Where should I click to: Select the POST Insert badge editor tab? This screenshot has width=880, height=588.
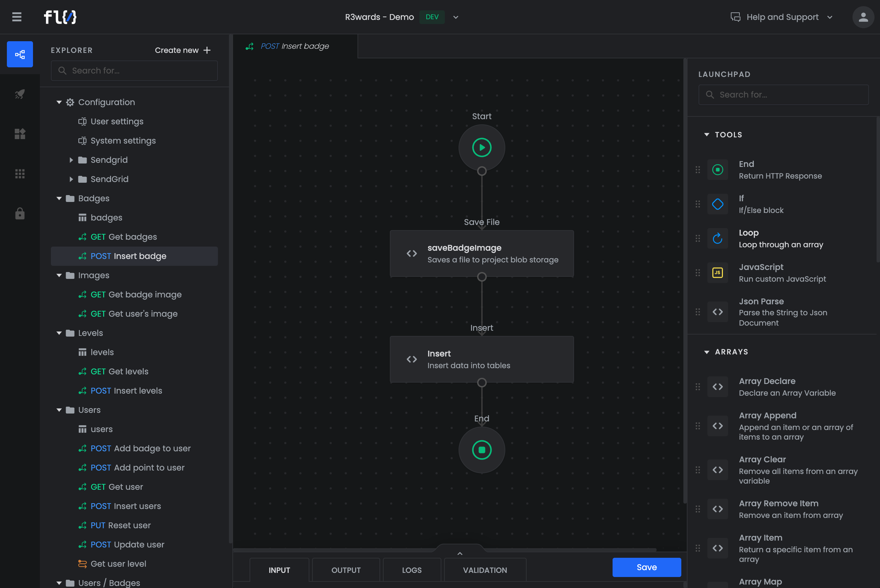click(295, 46)
